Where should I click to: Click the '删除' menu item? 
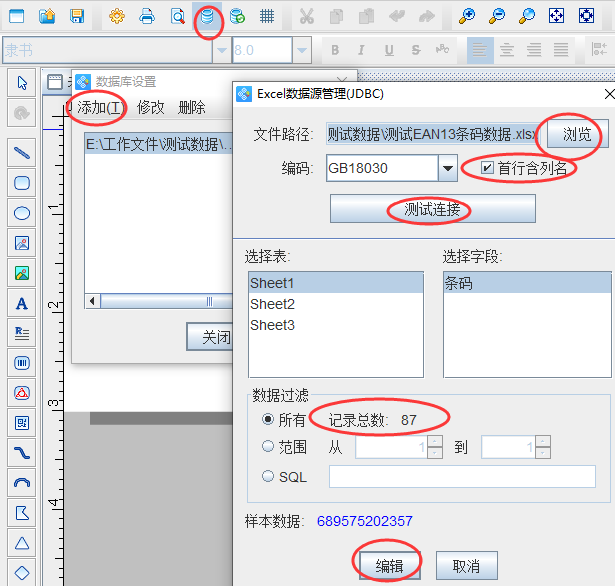192,108
